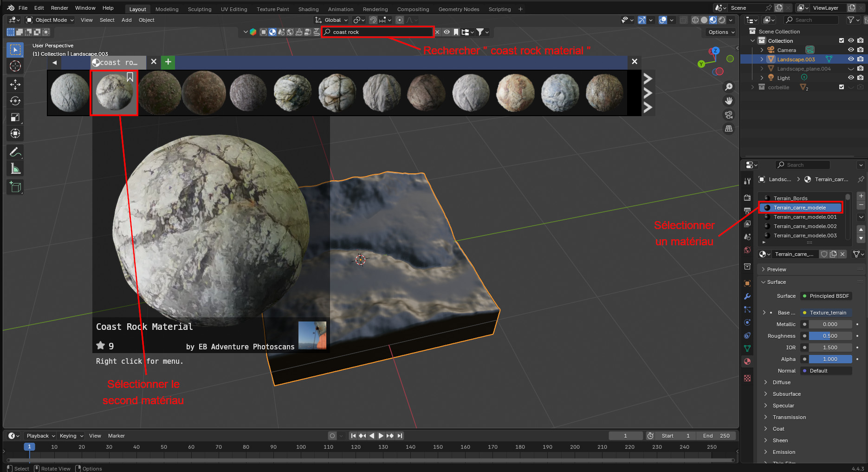Image resolution: width=868 pixels, height=472 pixels.
Task: Expand the Subsurface panel
Action: point(786,394)
